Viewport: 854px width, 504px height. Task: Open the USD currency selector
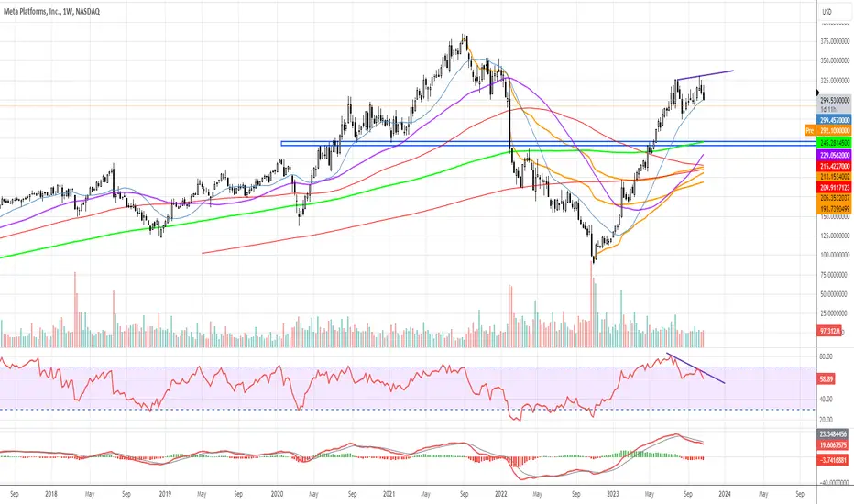click(827, 11)
